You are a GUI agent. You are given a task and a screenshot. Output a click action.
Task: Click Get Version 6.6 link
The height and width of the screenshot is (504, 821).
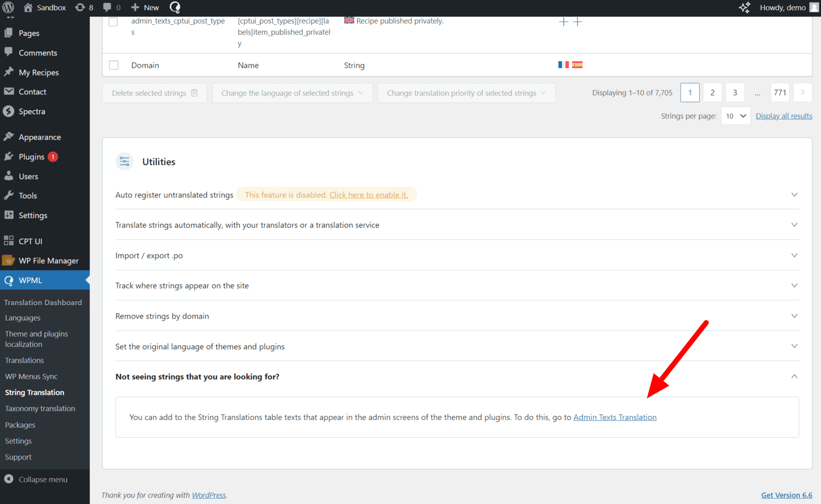click(786, 495)
